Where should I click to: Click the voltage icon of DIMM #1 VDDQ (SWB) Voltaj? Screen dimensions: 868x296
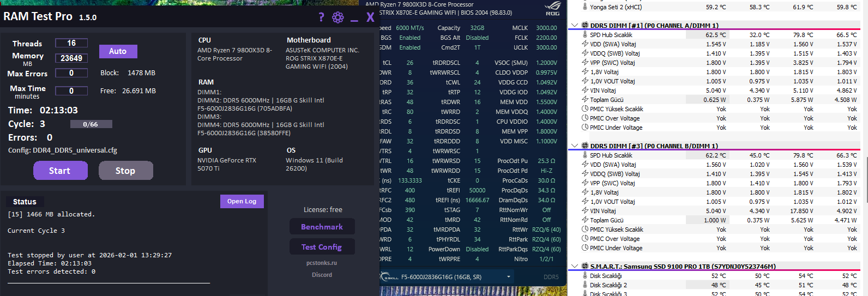(x=585, y=53)
